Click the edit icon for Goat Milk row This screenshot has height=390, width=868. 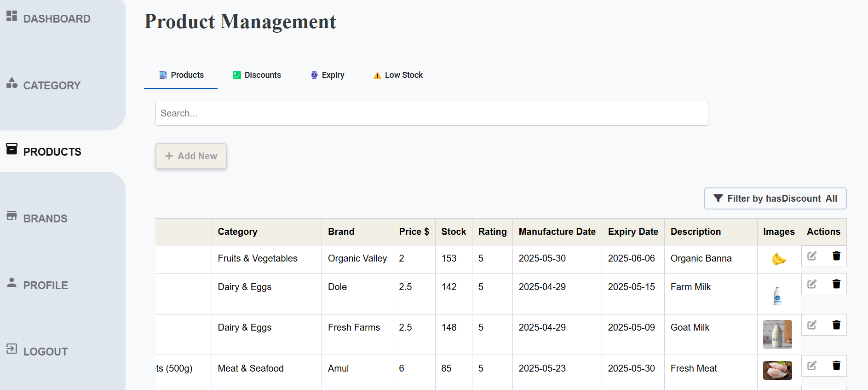pos(812,325)
